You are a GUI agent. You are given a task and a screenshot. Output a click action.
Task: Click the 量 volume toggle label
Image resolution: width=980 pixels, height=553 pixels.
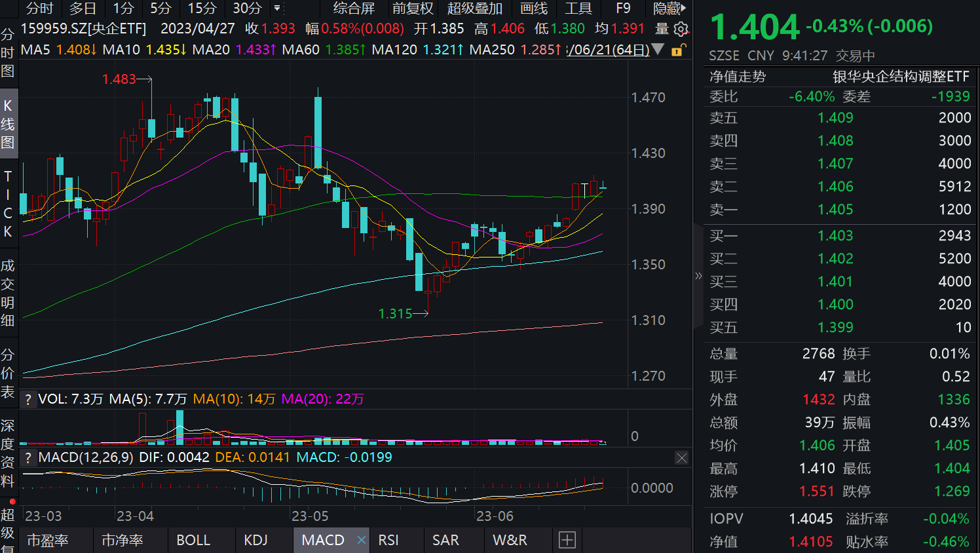tap(662, 29)
